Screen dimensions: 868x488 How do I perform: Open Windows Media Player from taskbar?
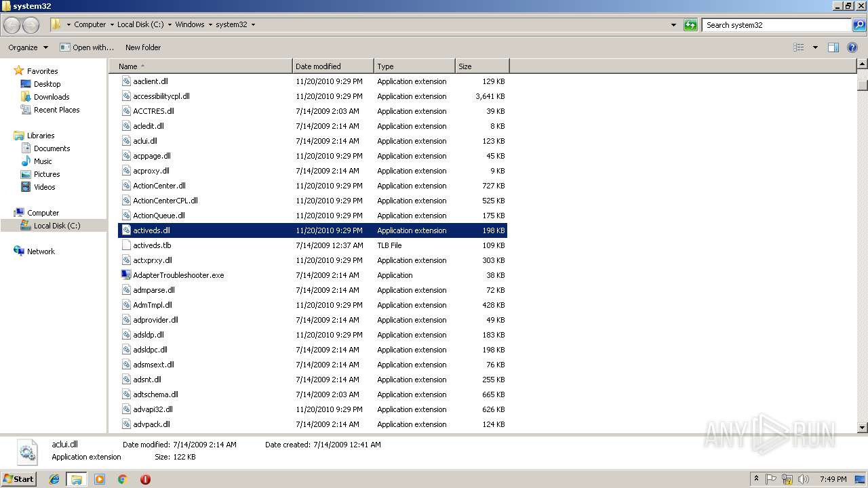(100, 479)
